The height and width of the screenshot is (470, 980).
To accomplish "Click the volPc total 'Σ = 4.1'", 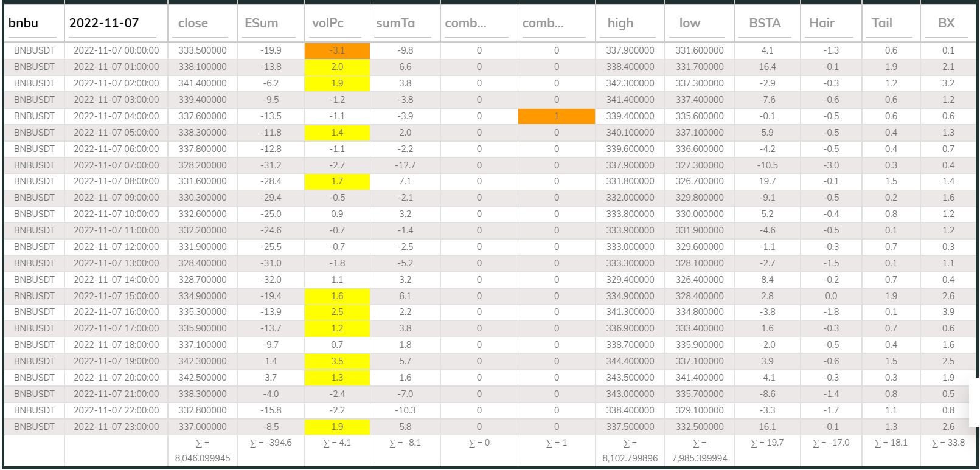I will pyautogui.click(x=337, y=443).
